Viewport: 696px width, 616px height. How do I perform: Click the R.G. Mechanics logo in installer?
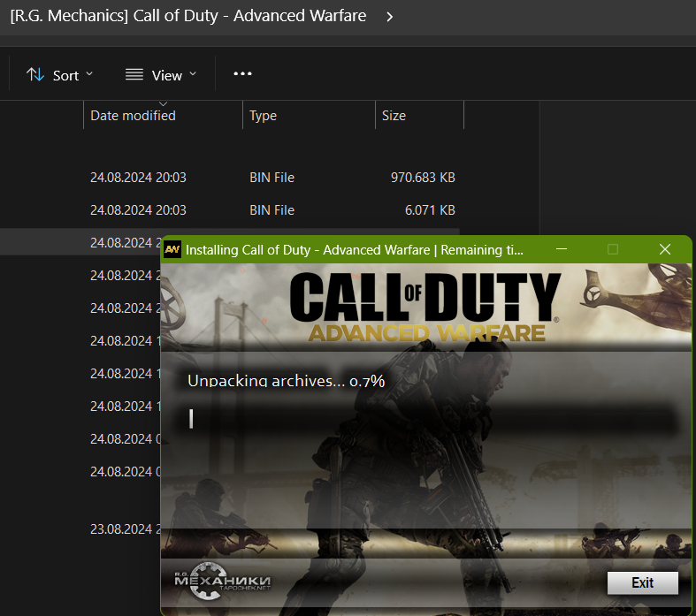tap(222, 581)
